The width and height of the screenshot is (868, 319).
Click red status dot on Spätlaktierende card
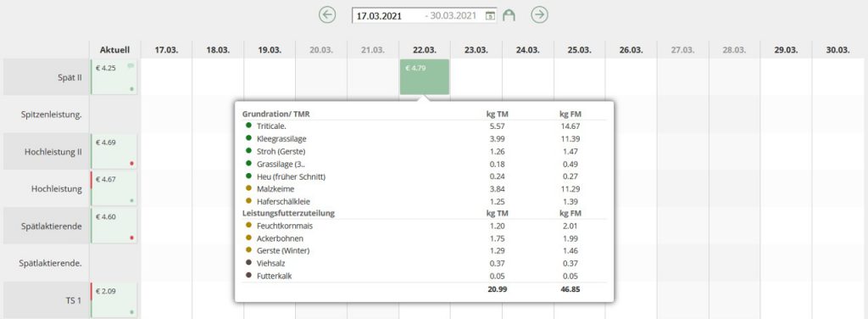tap(131, 238)
